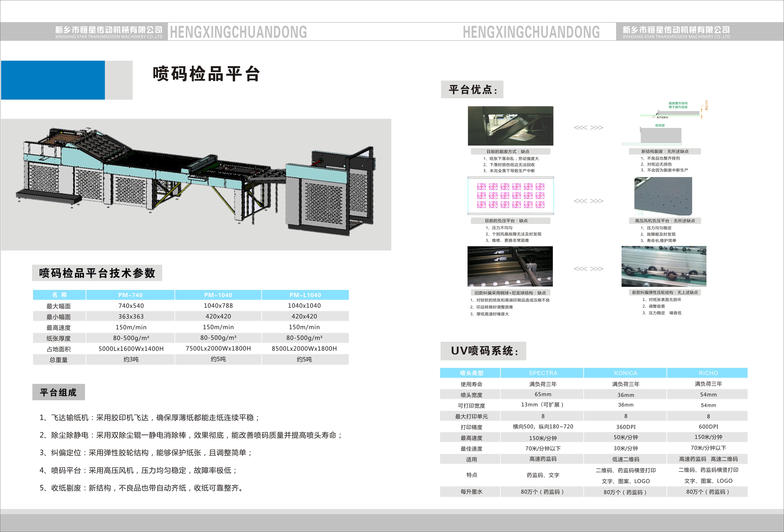Click the middle '<<< >>>' comparison arrows
The image size is (784, 532).
tap(588, 201)
